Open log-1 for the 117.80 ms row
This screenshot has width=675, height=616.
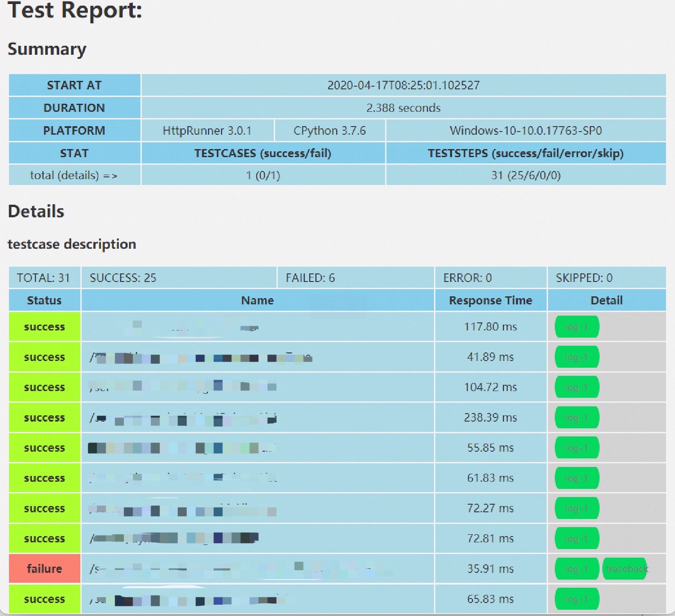click(577, 327)
